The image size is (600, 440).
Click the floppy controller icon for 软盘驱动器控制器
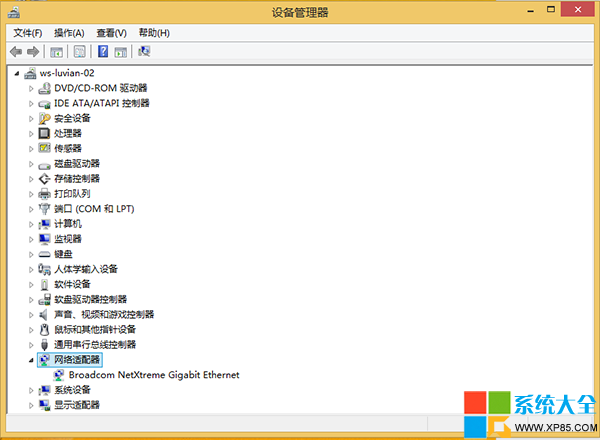click(44, 300)
